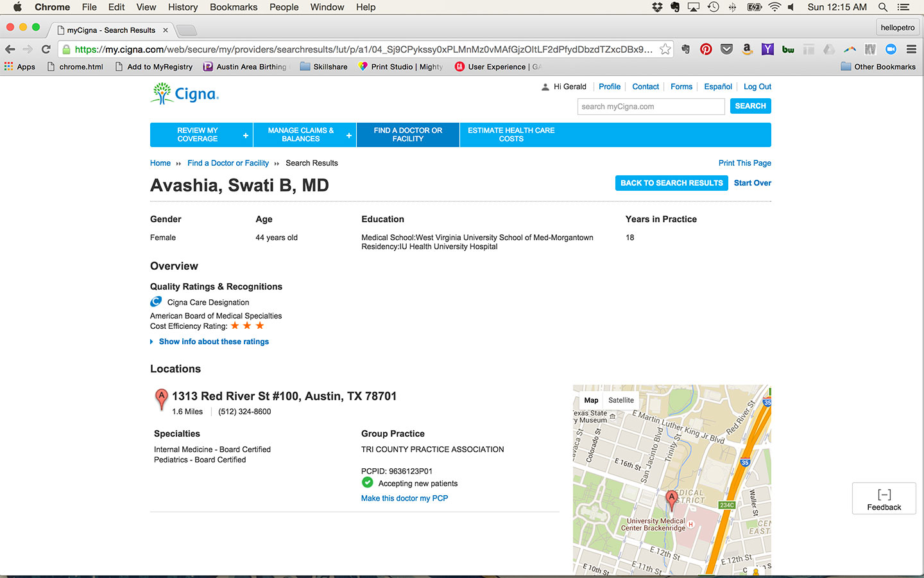Viewport: 924px width, 578px height.
Task: Click the blue Zoom extension icon
Action: [x=891, y=49]
